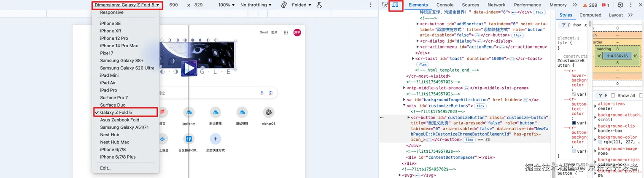Image resolution: width=644 pixels, height=178 pixels.
Task: Switch to the Performance tab
Action: coord(527,5)
